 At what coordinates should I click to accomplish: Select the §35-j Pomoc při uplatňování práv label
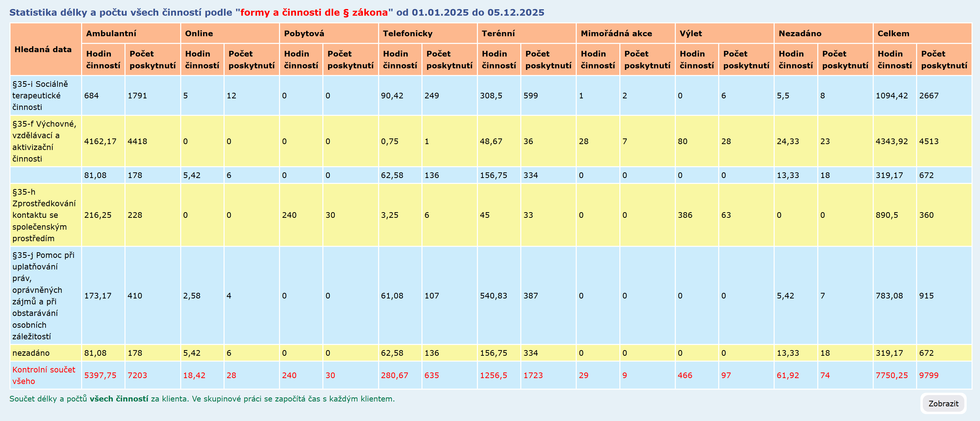pos(43,296)
